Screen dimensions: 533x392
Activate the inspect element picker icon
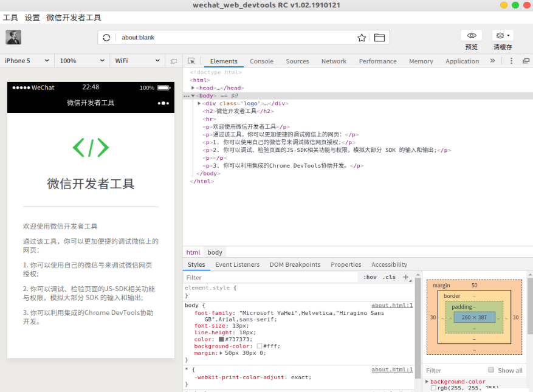(x=191, y=61)
